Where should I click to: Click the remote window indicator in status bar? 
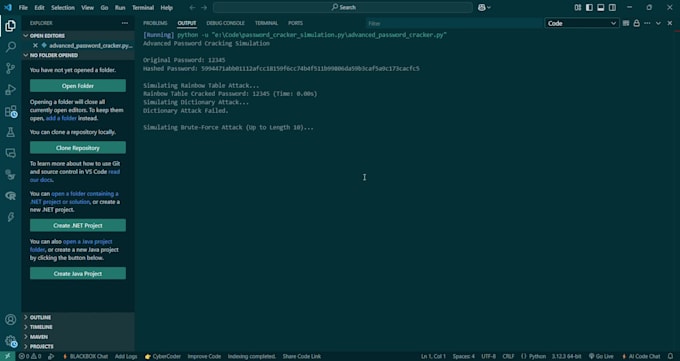pos(7,356)
